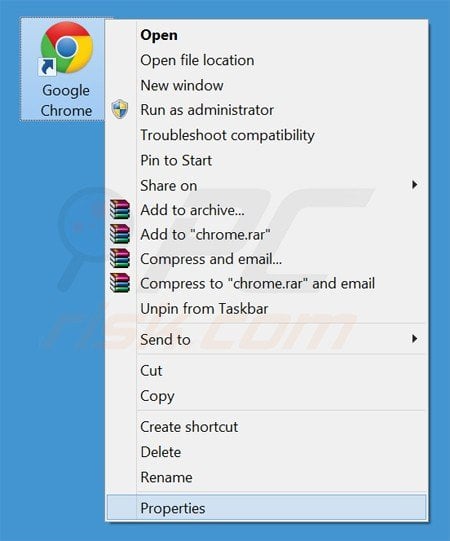Choose Open from the context menu
The height and width of the screenshot is (541, 450).
266,35
